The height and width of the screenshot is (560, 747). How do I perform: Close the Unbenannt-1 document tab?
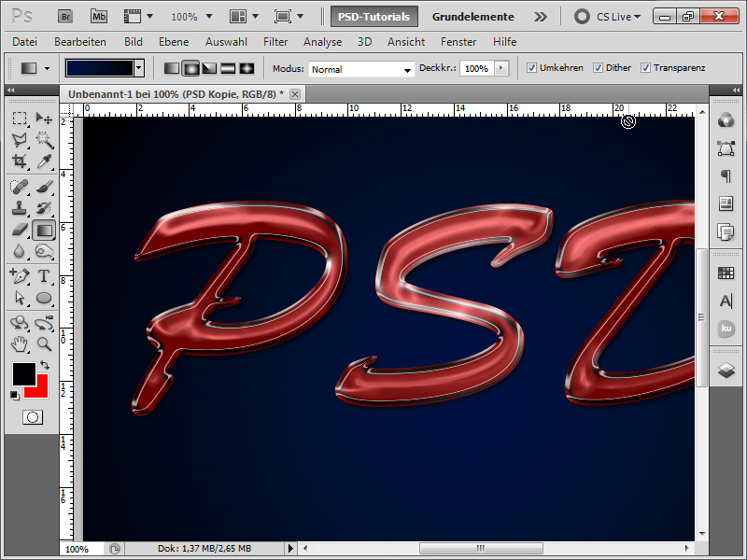(295, 94)
